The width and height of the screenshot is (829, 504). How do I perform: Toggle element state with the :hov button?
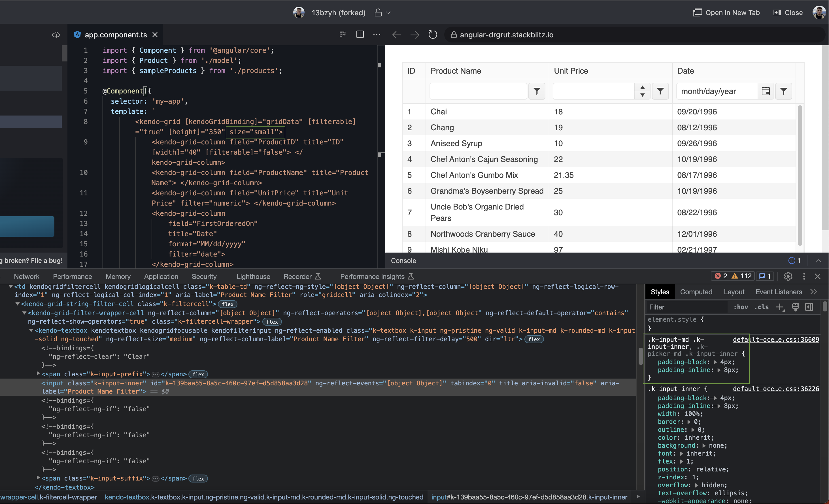[741, 307]
